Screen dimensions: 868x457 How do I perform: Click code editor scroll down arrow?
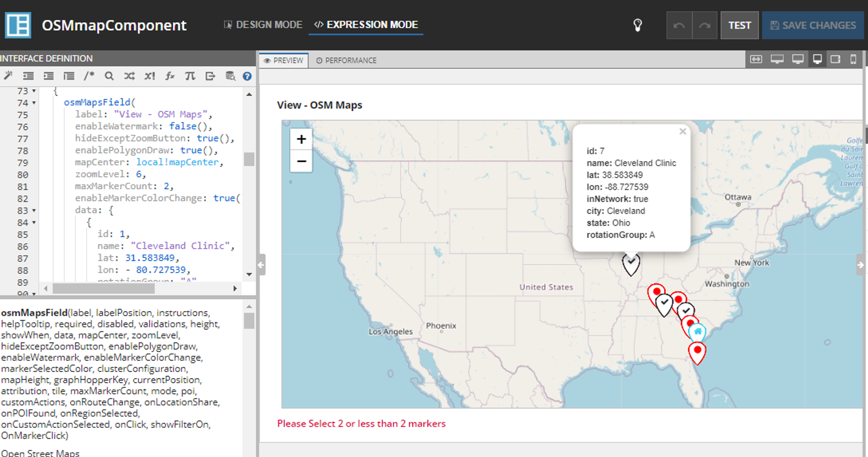249,274
